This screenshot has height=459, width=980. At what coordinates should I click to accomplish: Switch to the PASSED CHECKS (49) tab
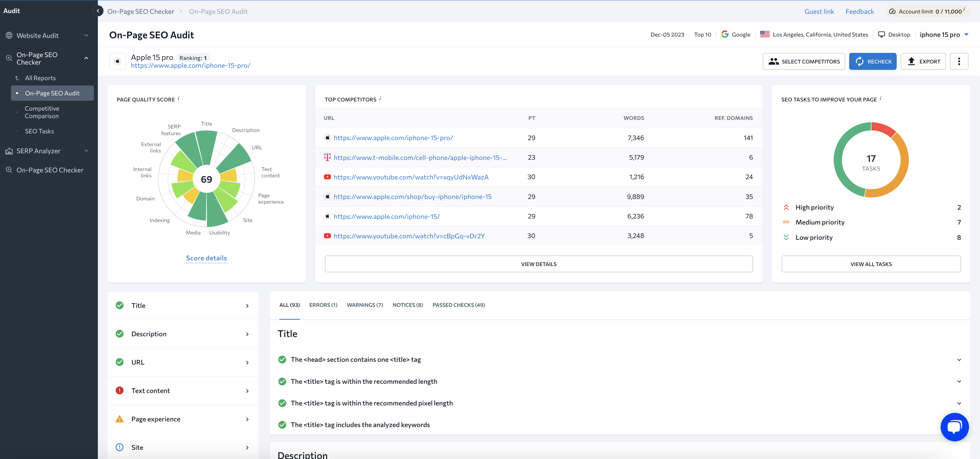click(x=458, y=305)
